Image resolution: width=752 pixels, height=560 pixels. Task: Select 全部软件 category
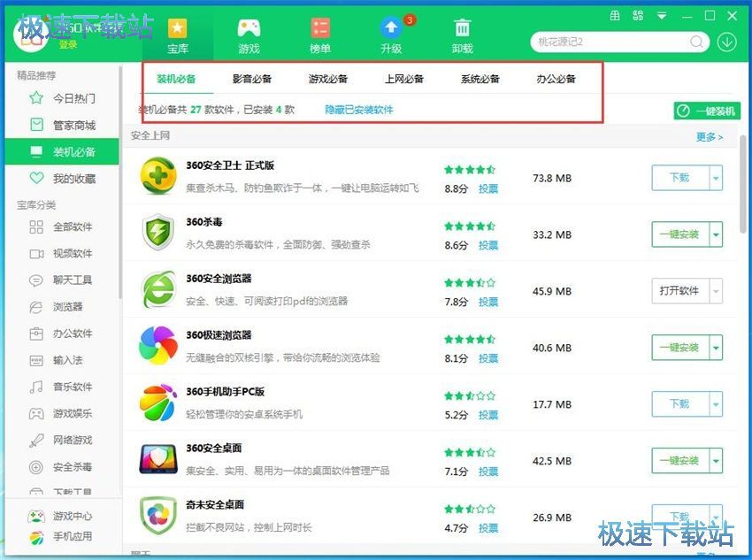pos(60,226)
